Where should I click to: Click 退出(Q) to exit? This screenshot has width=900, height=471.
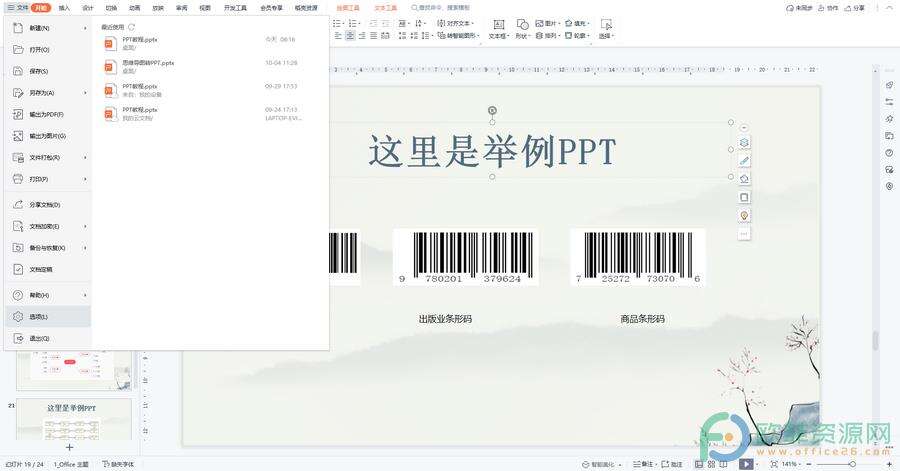(x=47, y=338)
